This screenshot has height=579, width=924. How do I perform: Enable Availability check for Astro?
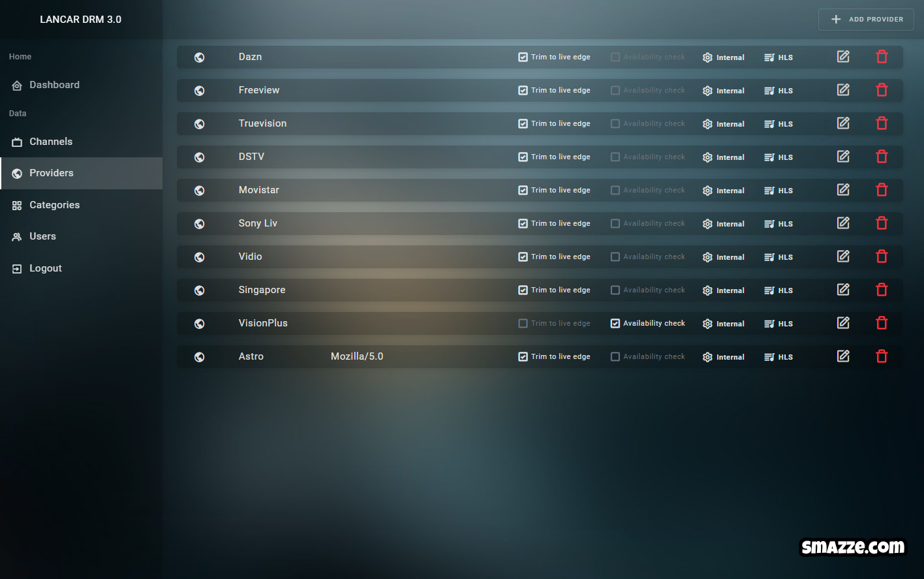(x=615, y=356)
